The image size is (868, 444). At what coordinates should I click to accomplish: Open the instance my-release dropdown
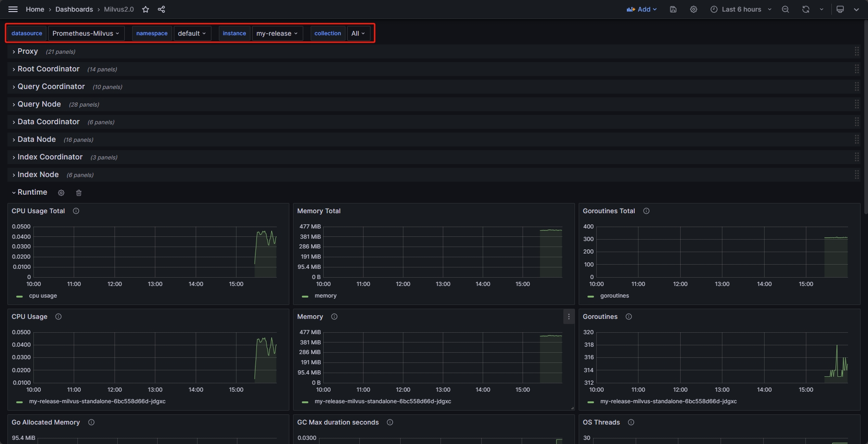point(277,33)
